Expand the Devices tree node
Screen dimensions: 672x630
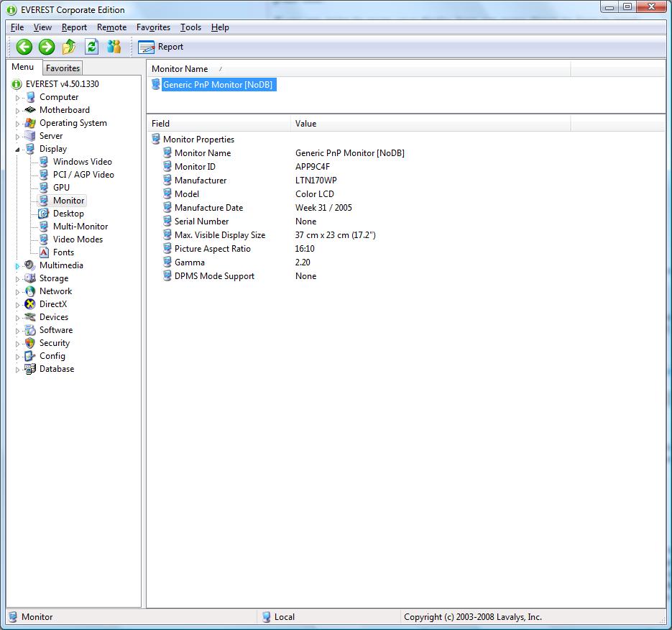[x=17, y=318]
